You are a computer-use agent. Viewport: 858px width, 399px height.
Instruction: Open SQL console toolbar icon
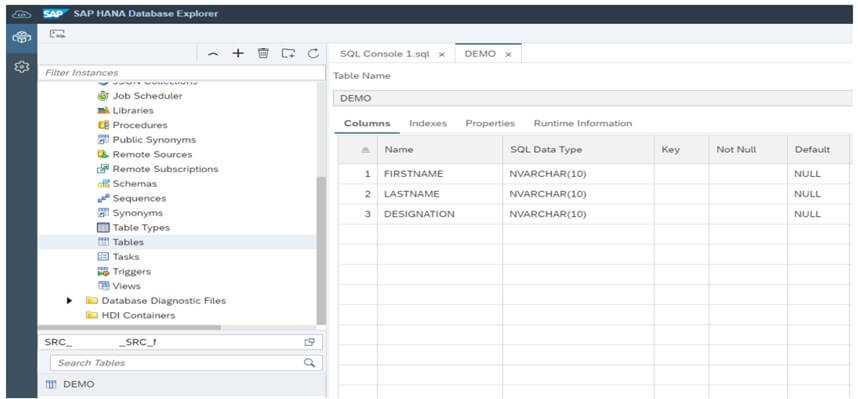coord(57,34)
